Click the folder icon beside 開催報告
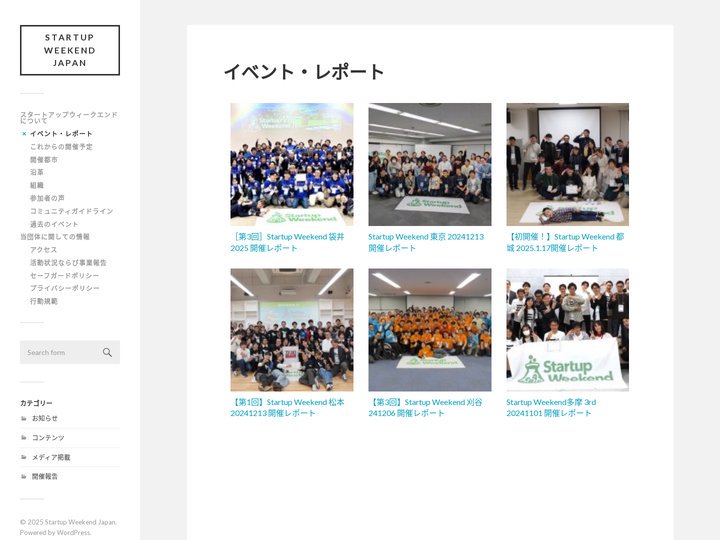720x540 pixels. 24,476
